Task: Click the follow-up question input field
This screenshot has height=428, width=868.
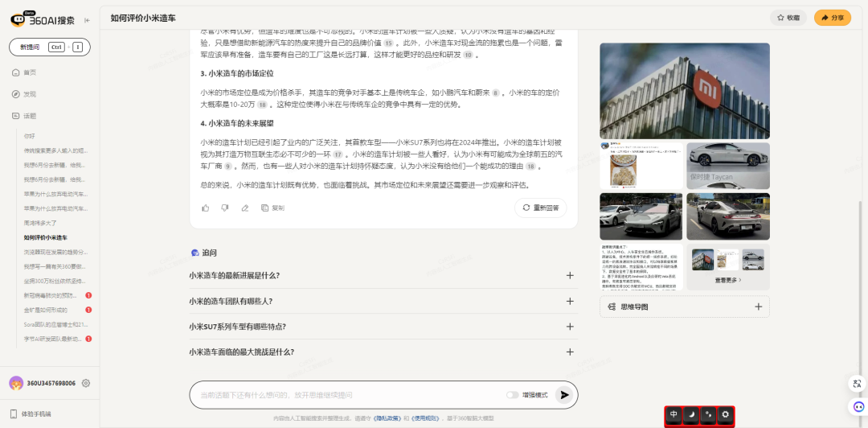Action: tap(349, 395)
